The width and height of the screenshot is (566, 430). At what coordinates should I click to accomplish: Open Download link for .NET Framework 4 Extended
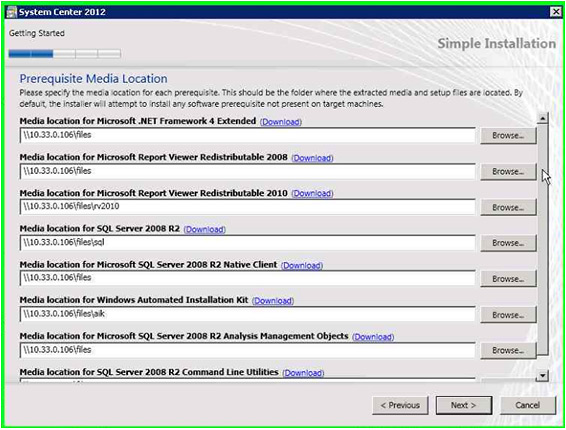click(x=281, y=122)
